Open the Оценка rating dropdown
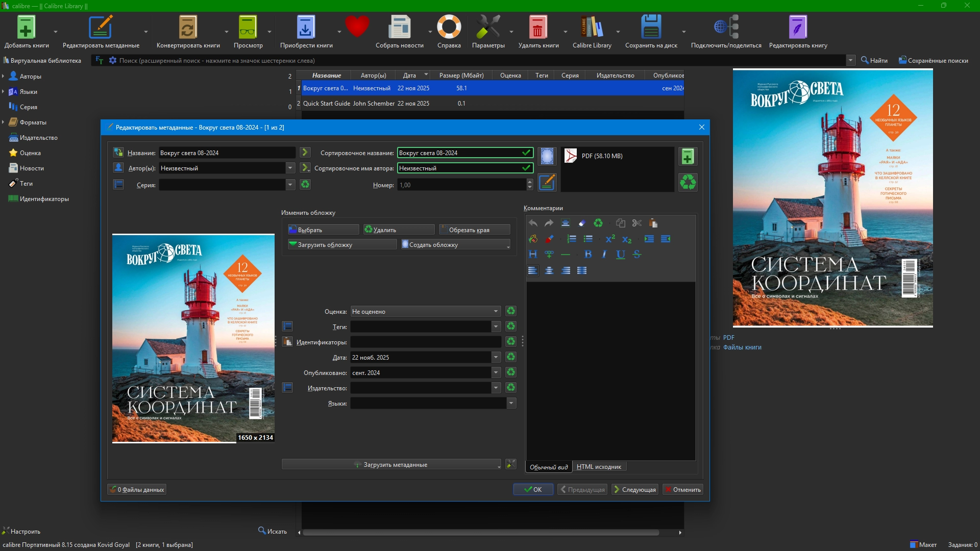Image resolution: width=980 pixels, height=551 pixels. tap(496, 311)
